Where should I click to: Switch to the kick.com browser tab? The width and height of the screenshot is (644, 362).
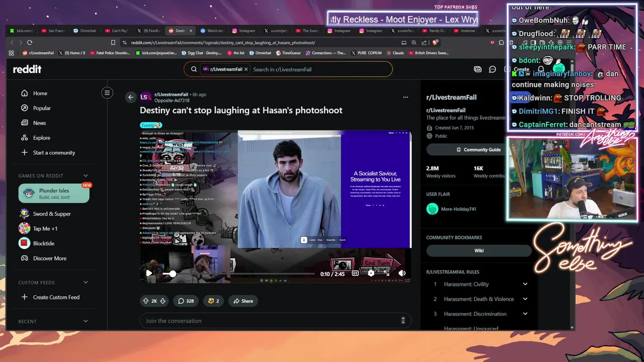click(22, 31)
